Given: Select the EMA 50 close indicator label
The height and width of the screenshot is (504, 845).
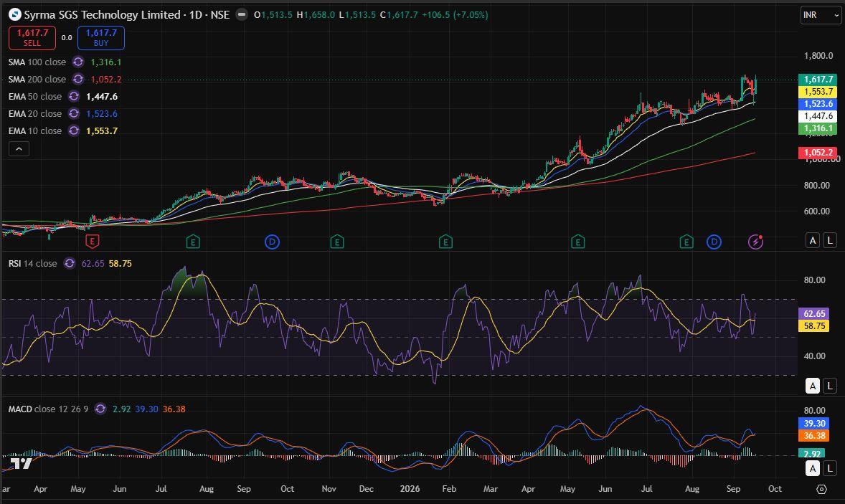Looking at the screenshot, I should click(x=35, y=96).
